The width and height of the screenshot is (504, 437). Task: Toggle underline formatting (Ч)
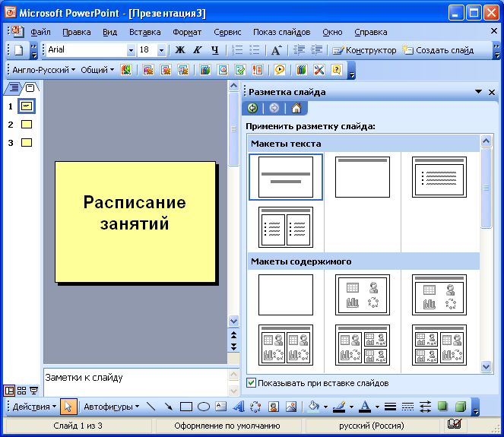coord(214,50)
